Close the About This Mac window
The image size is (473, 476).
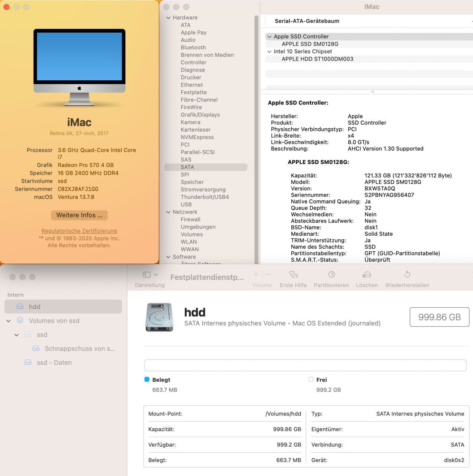pyautogui.click(x=6, y=7)
